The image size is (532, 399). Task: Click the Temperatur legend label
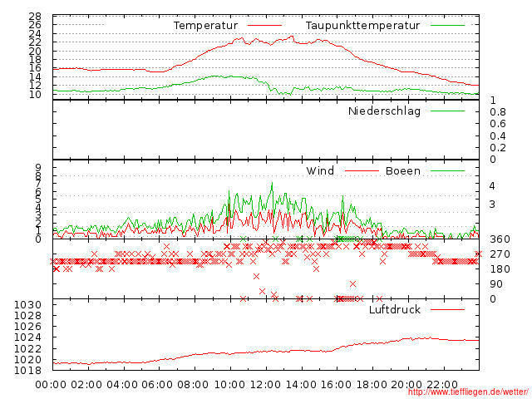pyautogui.click(x=205, y=26)
